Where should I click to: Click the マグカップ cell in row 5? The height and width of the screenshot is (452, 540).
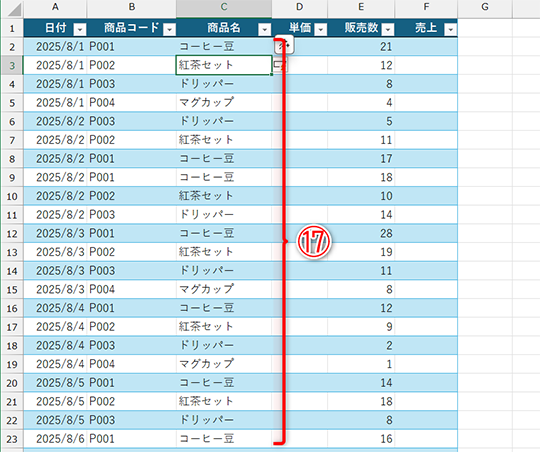coord(224,103)
